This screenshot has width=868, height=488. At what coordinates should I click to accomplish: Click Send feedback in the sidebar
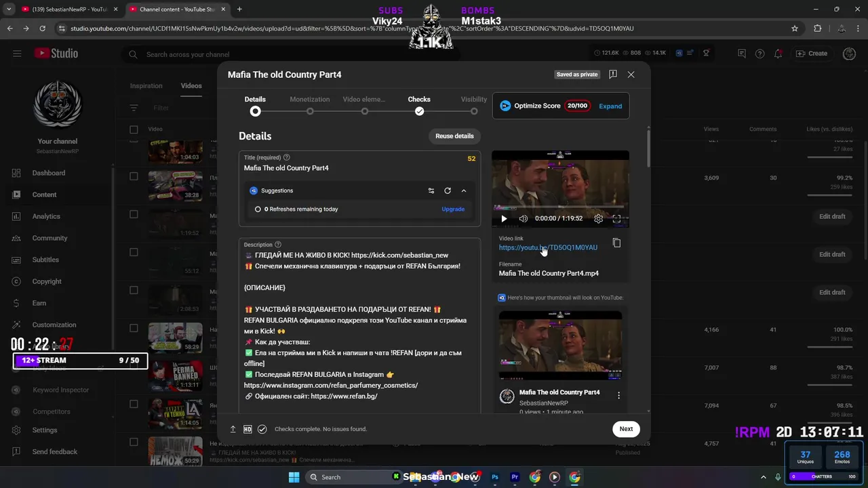54,451
